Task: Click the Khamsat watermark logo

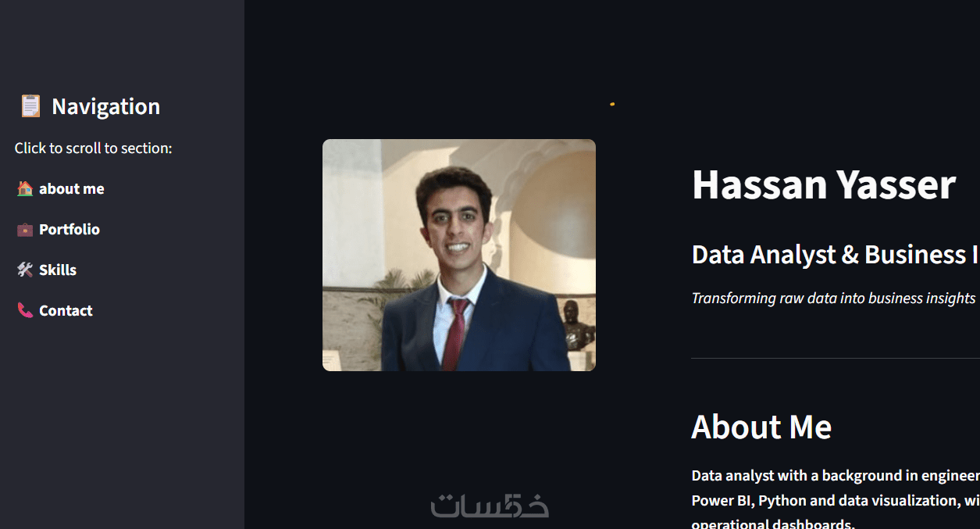Action: pos(490,505)
